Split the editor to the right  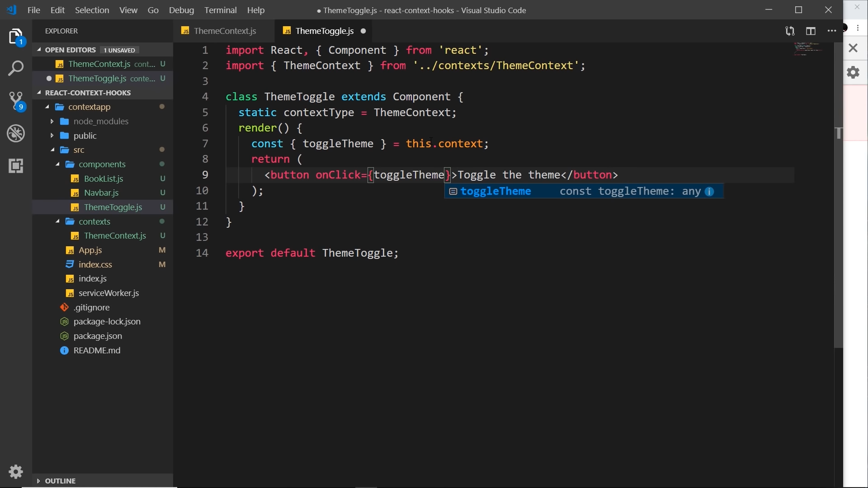pyautogui.click(x=811, y=31)
